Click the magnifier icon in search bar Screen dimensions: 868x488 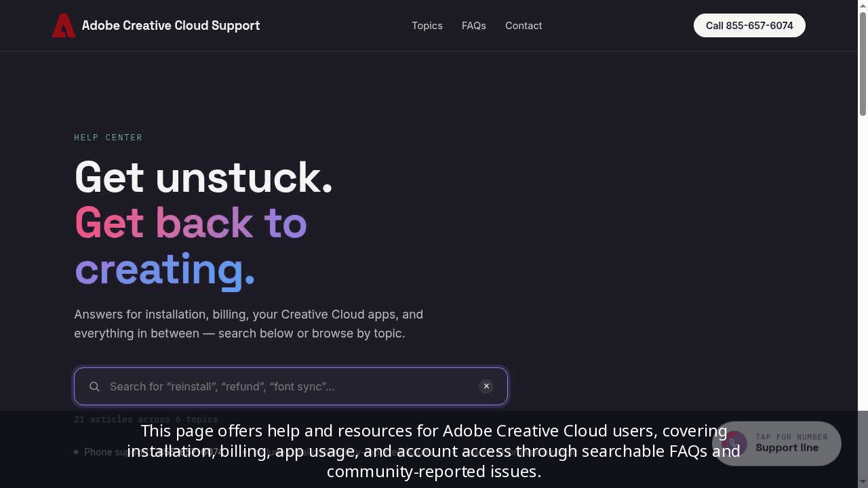click(x=94, y=386)
